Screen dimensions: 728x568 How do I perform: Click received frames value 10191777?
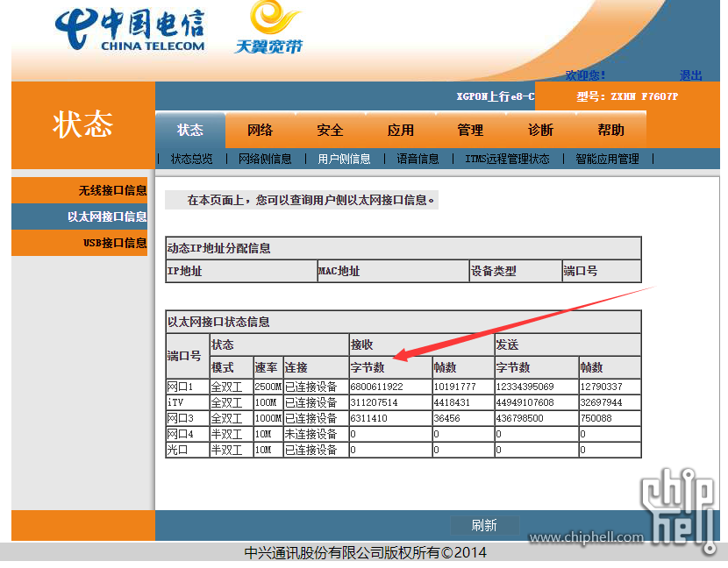pyautogui.click(x=454, y=387)
